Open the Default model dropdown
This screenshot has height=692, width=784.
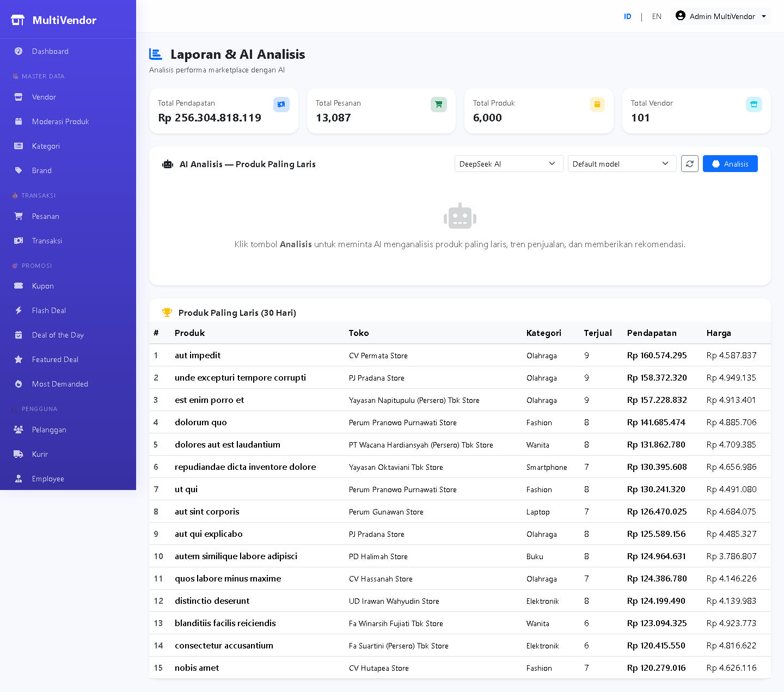622,164
